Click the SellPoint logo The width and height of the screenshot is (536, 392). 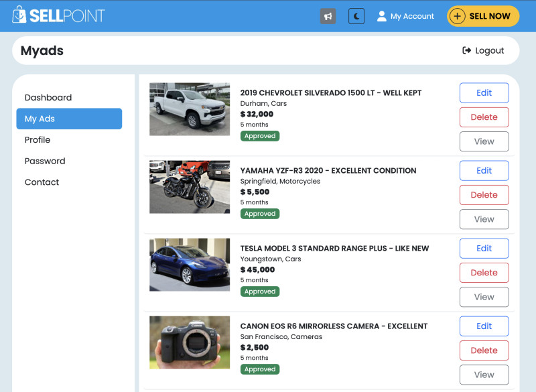(59, 15)
